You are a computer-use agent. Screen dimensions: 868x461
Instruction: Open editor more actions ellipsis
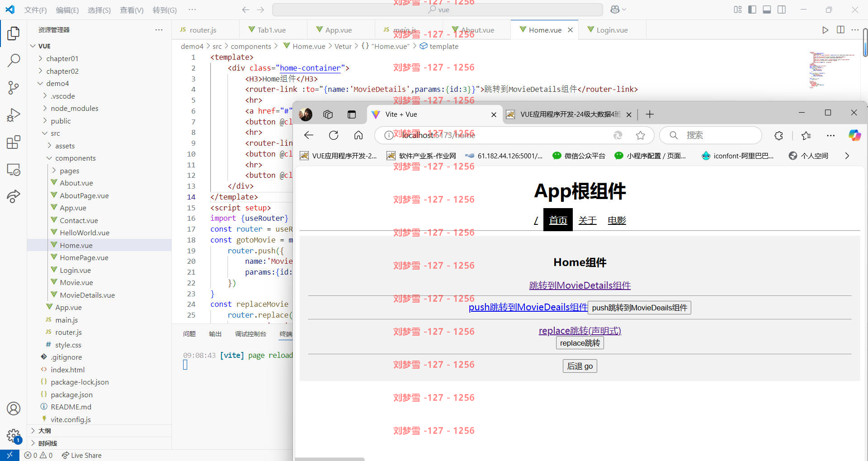(x=855, y=30)
